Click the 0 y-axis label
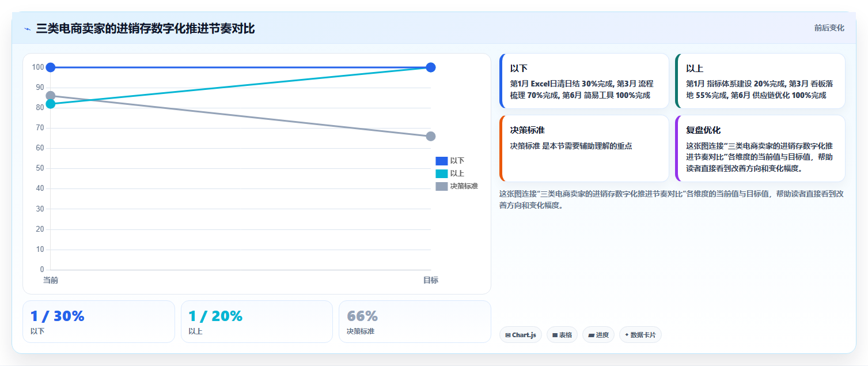Screen dimensions: 868x366 [42, 270]
